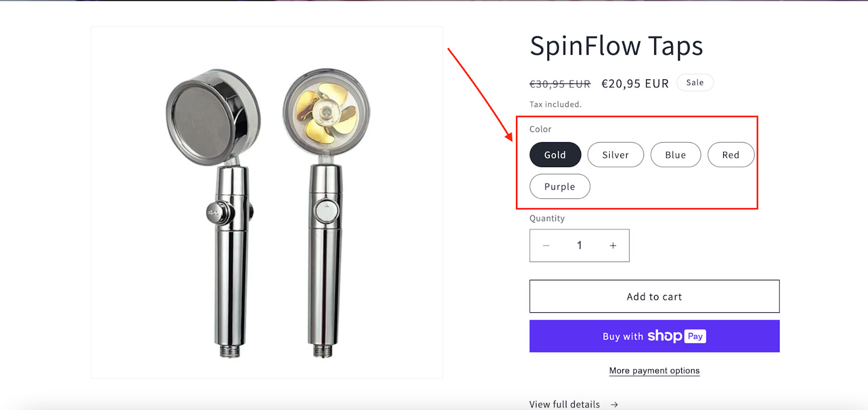Open More payment options link
This screenshot has height=410, width=868.
click(x=654, y=371)
